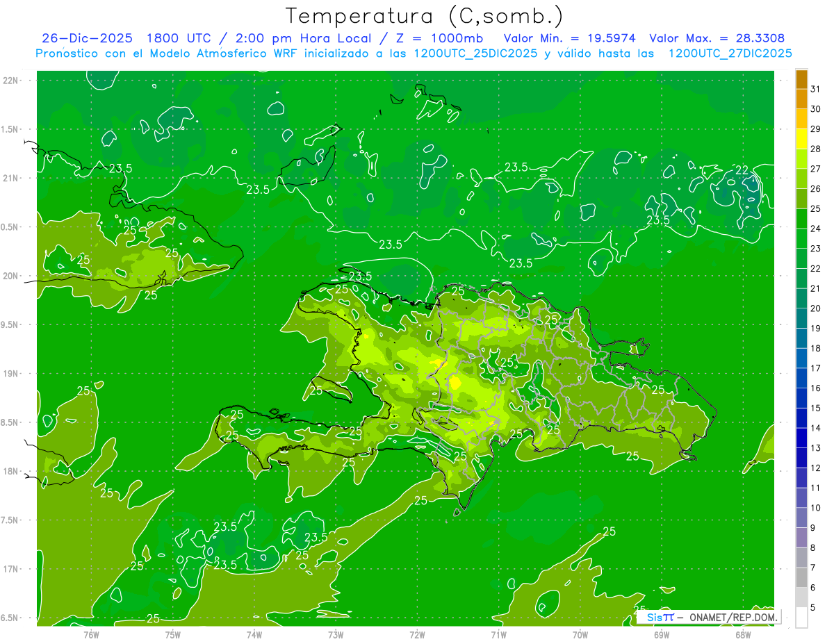Click the 18N latitude axis label

pyautogui.click(x=11, y=471)
